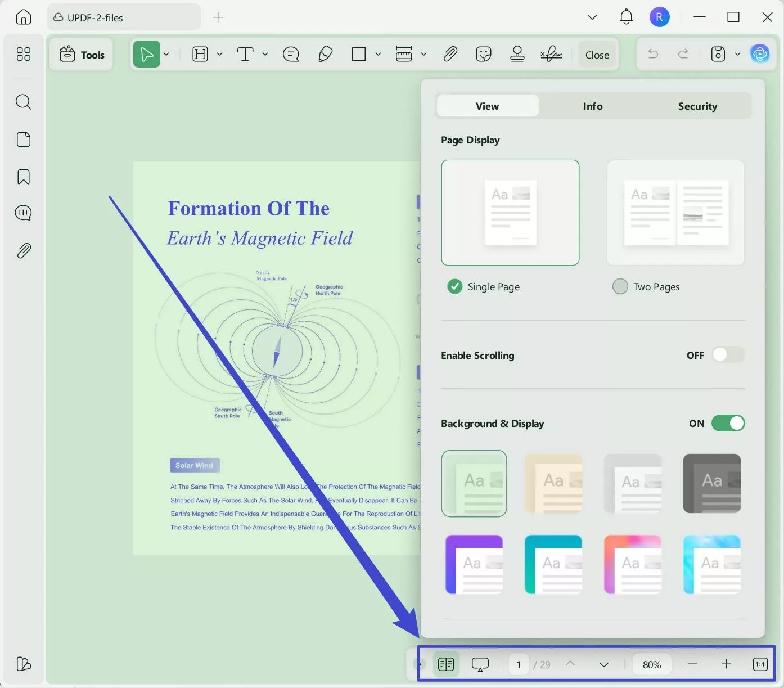784x688 pixels.
Task: Open the stickers tool
Action: point(484,55)
